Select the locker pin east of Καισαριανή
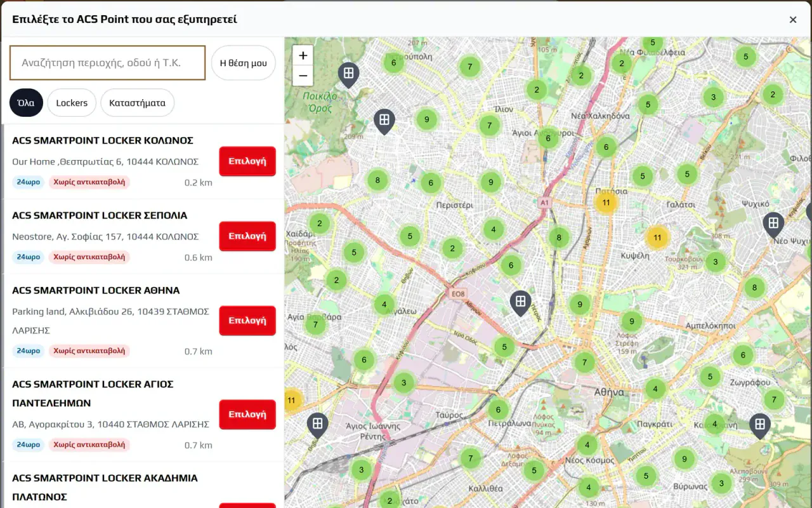 tap(759, 426)
